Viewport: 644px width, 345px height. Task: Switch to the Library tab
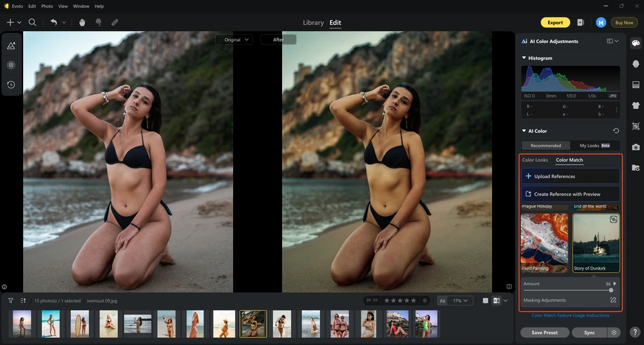click(314, 23)
